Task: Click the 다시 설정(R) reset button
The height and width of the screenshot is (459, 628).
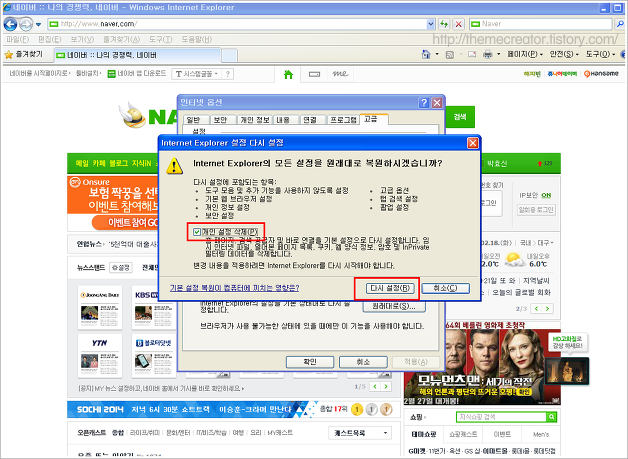Action: coord(390,288)
